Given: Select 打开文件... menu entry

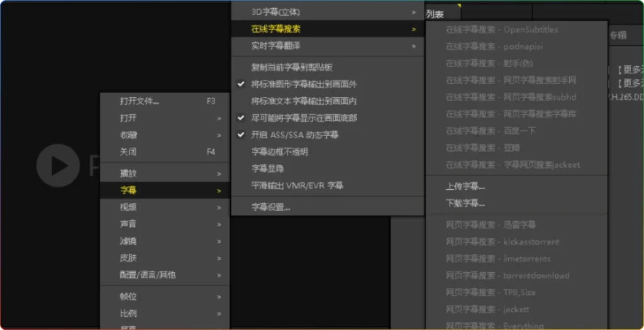Looking at the screenshot, I should 140,101.
